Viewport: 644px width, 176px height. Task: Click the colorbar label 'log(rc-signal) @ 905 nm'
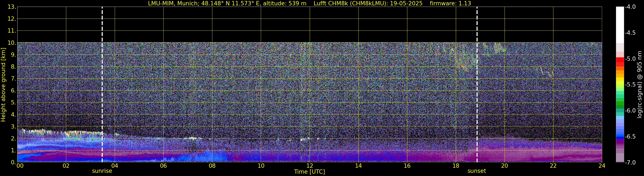(640, 85)
